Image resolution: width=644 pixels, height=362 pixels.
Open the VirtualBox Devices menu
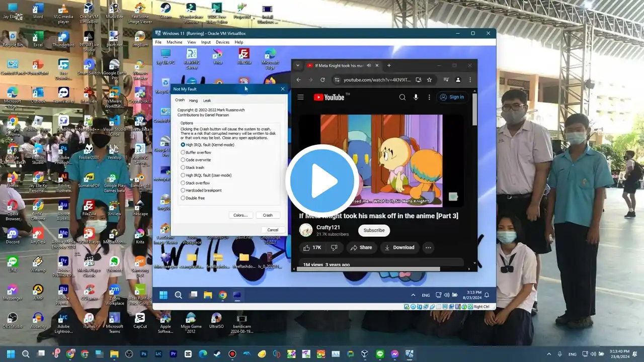(222, 42)
